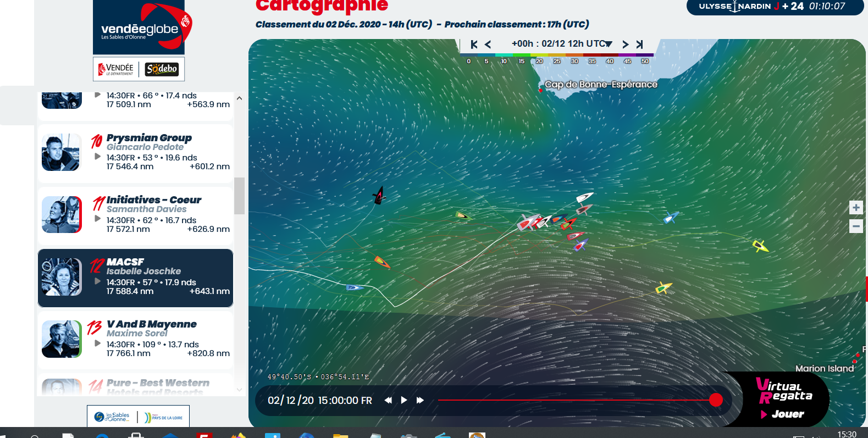Image resolution: width=868 pixels, height=438 pixels.
Task: Click the ranking list scrollbar thumb
Action: click(x=239, y=196)
